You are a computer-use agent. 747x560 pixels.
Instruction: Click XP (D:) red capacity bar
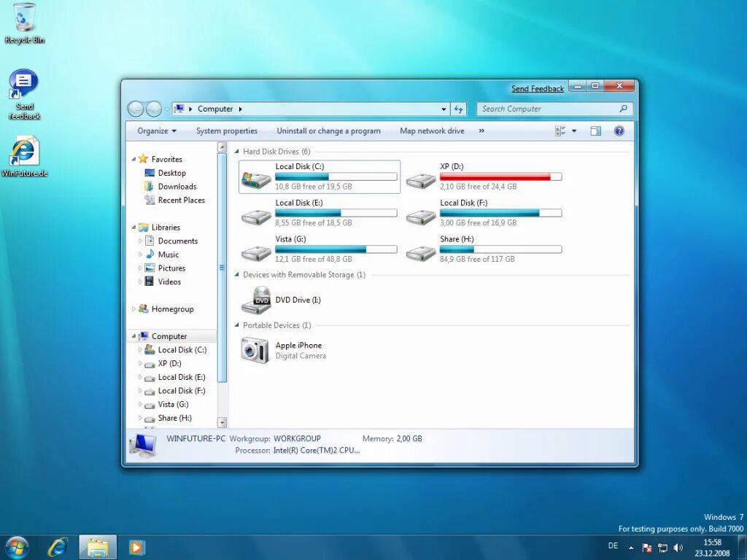tap(500, 176)
